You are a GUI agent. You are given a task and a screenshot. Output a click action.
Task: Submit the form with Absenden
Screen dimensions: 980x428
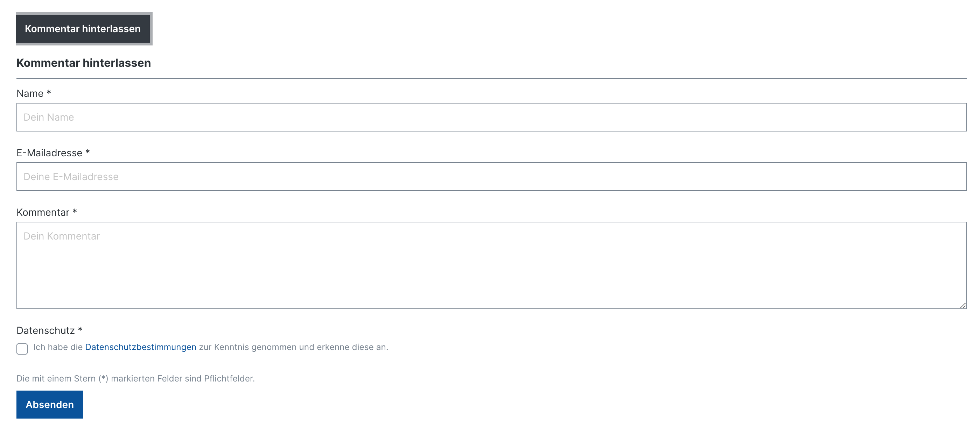[x=49, y=405]
